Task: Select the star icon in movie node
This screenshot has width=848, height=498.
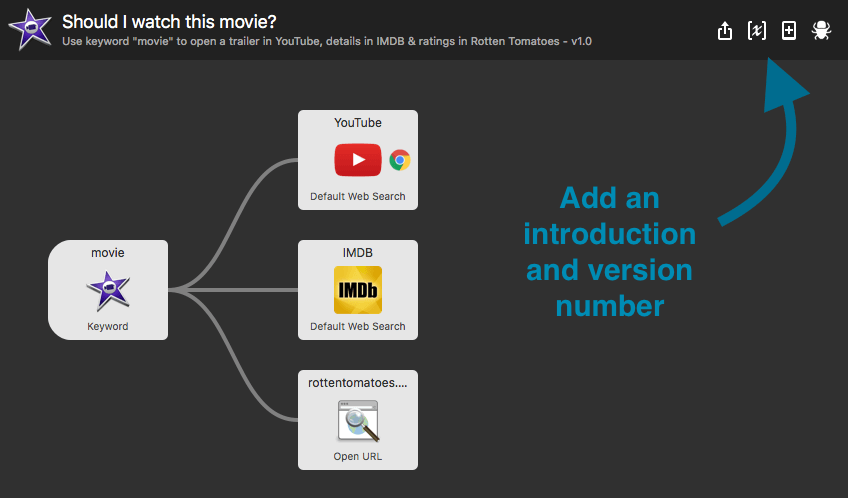Action: coord(108,291)
